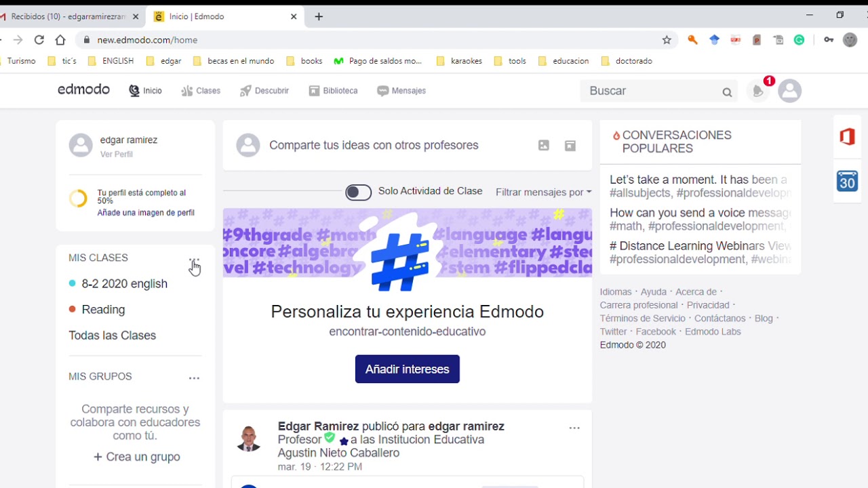This screenshot has height=488, width=868.
Task: Go to Inicio in Edmodo navigation
Action: (145, 91)
